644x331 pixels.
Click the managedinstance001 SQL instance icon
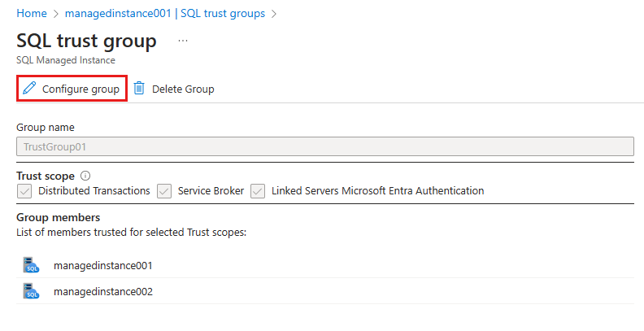coord(31,265)
